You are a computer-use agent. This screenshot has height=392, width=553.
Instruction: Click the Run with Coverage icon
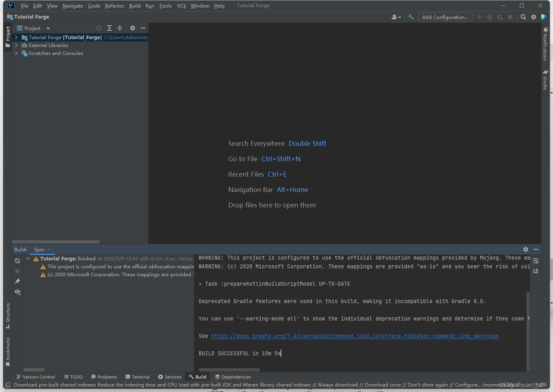pos(500,17)
